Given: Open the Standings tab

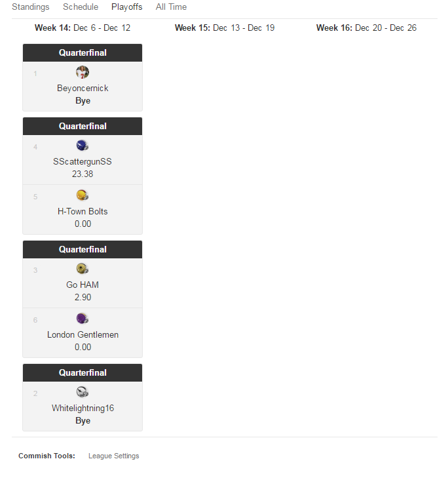Looking at the screenshot, I should click(x=31, y=7).
